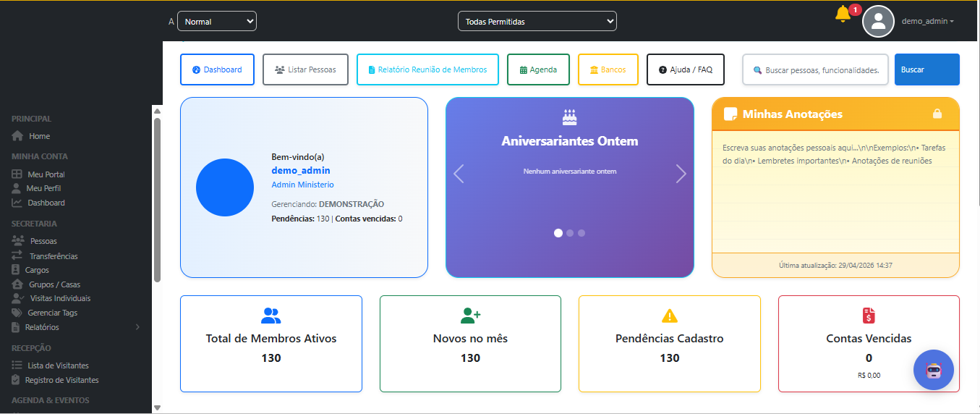Select the third carousel indicator dot

pos(581,233)
